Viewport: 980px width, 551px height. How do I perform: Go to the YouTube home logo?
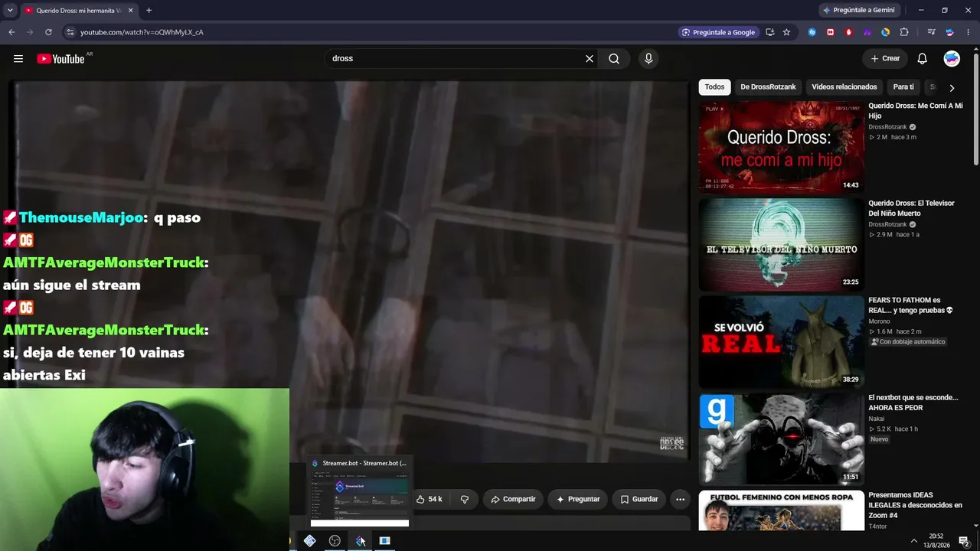click(60, 59)
